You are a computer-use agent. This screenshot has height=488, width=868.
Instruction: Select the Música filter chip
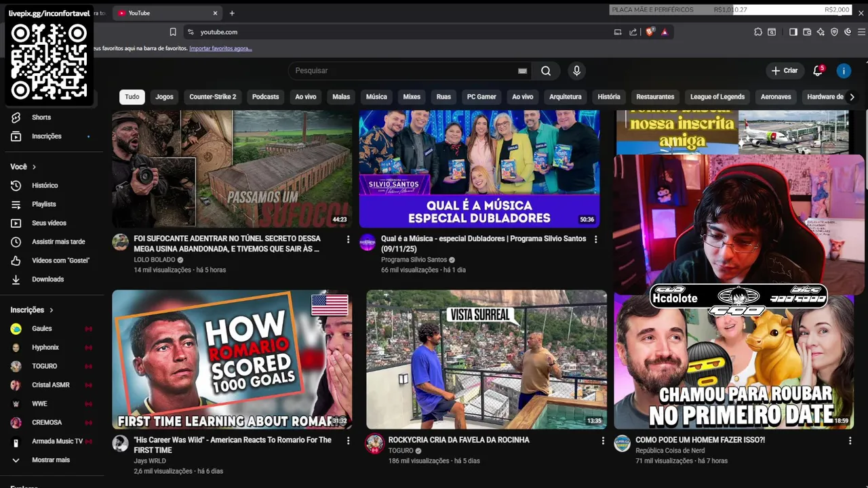coord(376,97)
